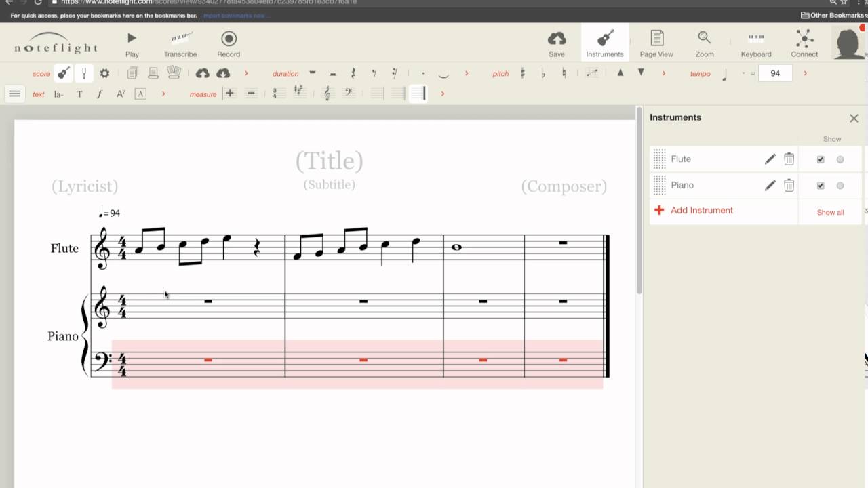Select the single barline style
The width and height of the screenshot is (868, 488).
tap(378, 94)
